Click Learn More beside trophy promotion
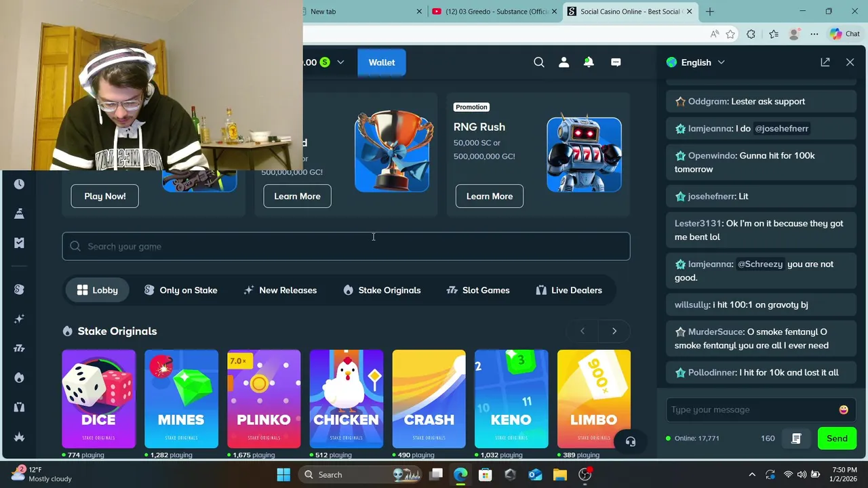The width and height of the screenshot is (868, 488). (297, 196)
